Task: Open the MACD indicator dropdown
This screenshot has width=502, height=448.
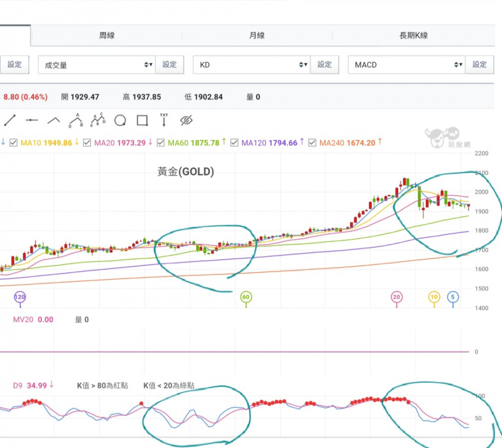Action: pos(406,65)
